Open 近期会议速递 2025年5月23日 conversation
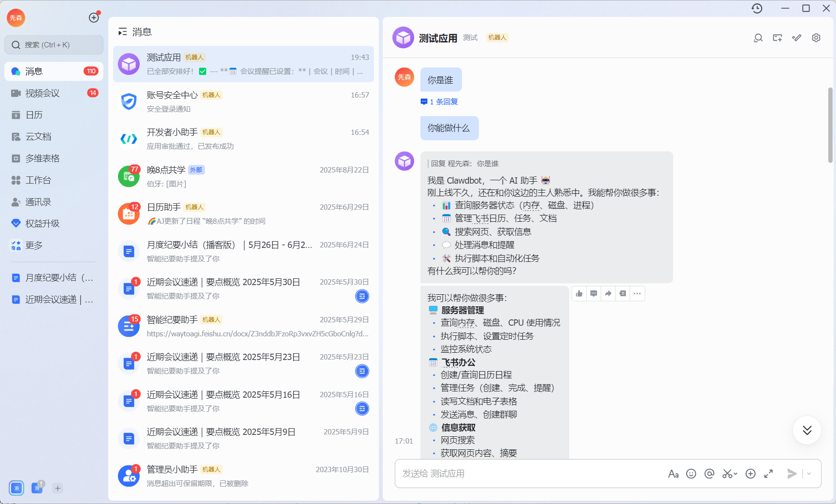Screen dimensions: 836x504 [x=244, y=364]
